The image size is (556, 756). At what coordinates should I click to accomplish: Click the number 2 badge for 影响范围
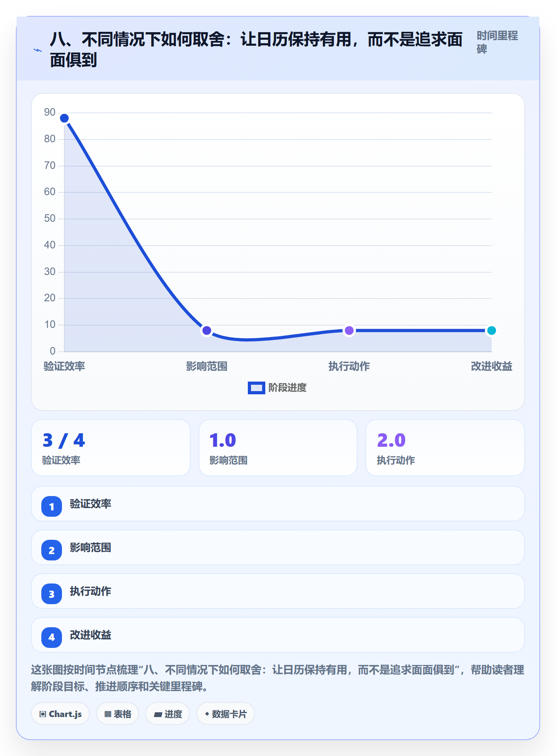pyautogui.click(x=52, y=550)
